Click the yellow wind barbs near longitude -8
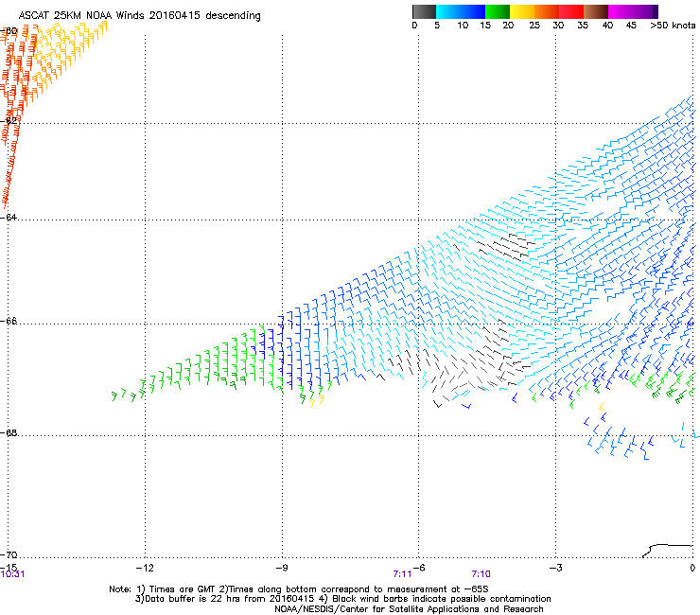Image resolution: width=700 pixels, height=615 pixels. pyautogui.click(x=317, y=399)
